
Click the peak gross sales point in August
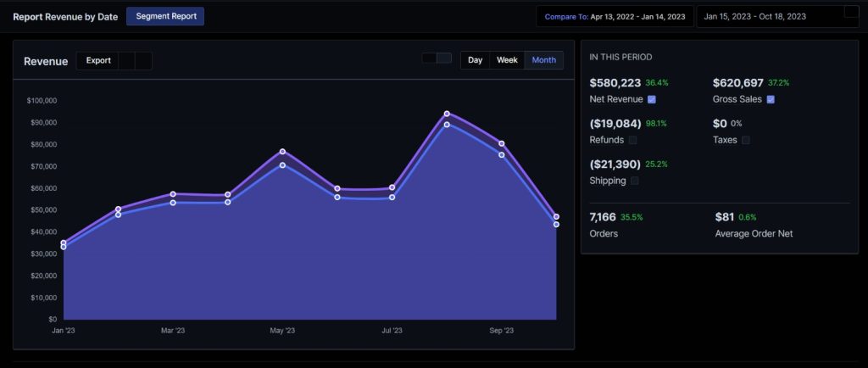(447, 114)
